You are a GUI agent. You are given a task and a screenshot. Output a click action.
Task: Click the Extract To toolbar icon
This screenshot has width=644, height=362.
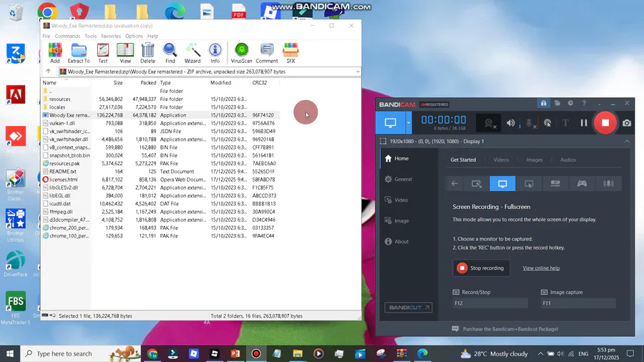79,53
